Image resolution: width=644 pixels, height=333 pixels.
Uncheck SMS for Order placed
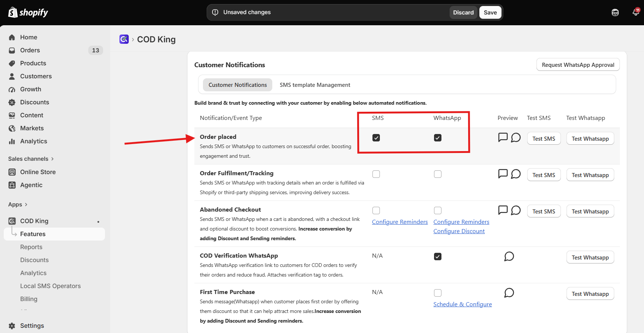click(376, 138)
